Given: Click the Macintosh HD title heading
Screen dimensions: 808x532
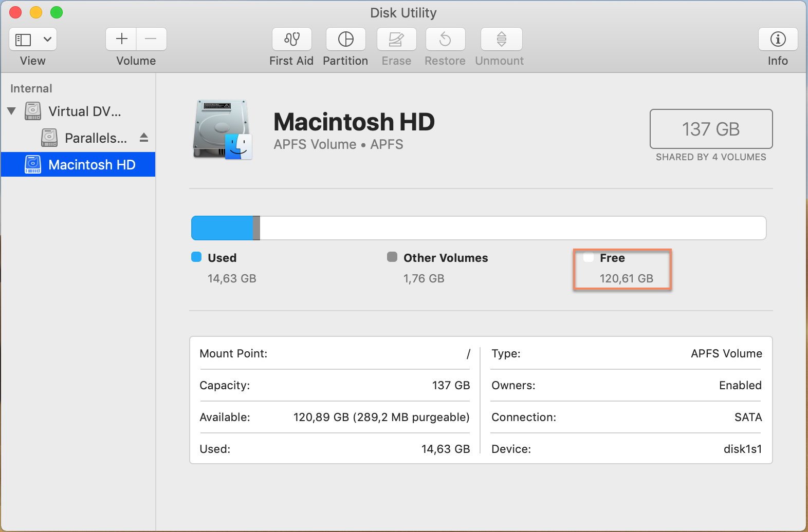Looking at the screenshot, I should point(354,122).
